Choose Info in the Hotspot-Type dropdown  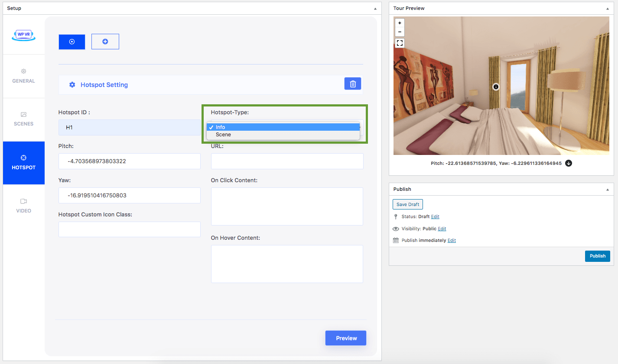point(283,127)
